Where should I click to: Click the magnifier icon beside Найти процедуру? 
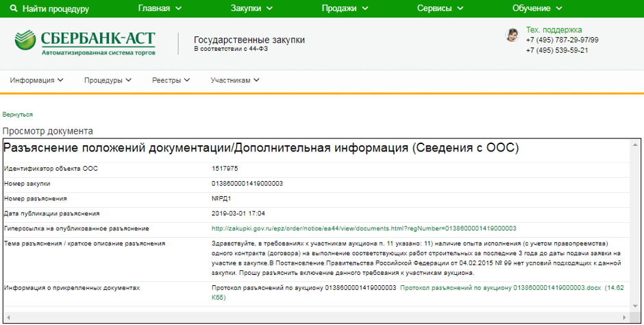(x=13, y=9)
